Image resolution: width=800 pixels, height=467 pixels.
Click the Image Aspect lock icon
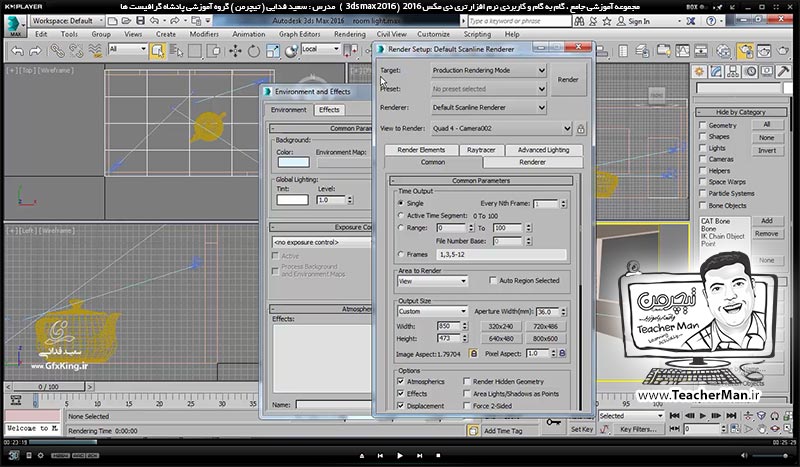coord(473,353)
